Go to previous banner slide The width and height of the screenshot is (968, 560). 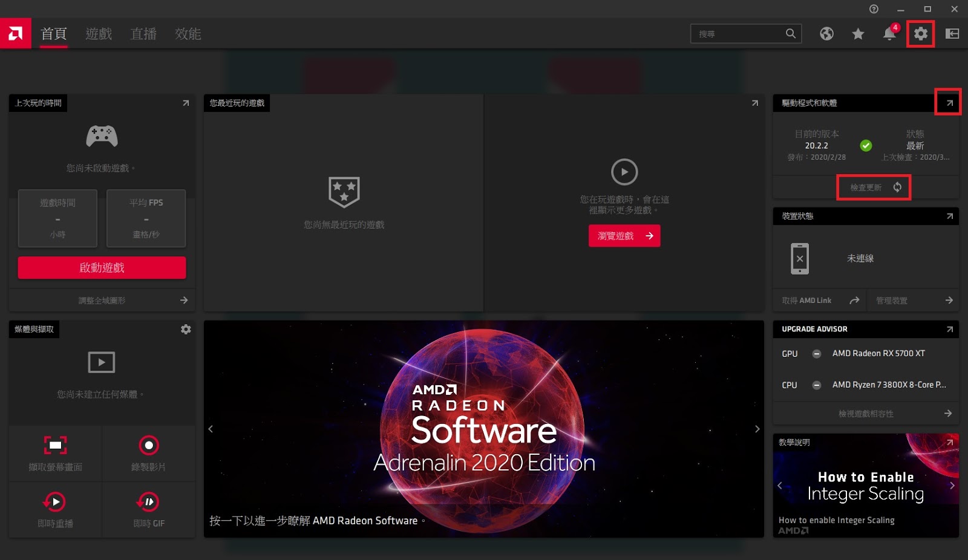point(211,429)
